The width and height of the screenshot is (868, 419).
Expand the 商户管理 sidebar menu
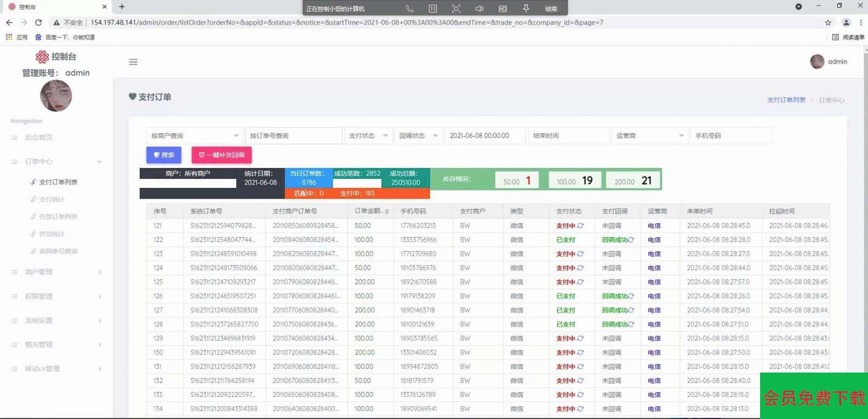click(x=57, y=272)
